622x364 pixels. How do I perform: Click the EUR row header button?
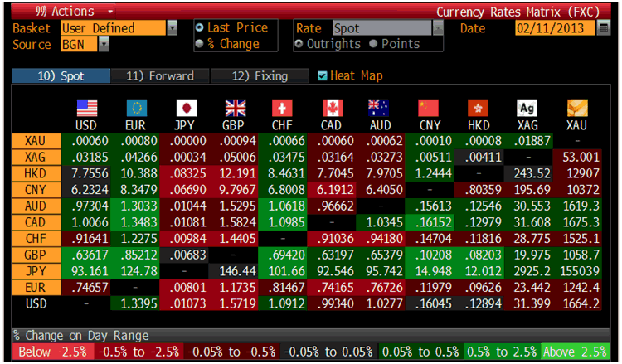36,287
